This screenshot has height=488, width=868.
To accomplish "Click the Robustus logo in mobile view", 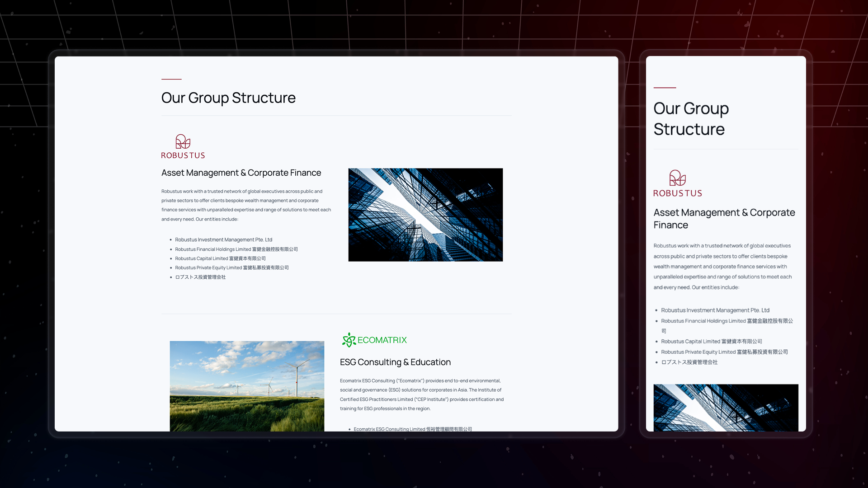I will click(x=677, y=183).
